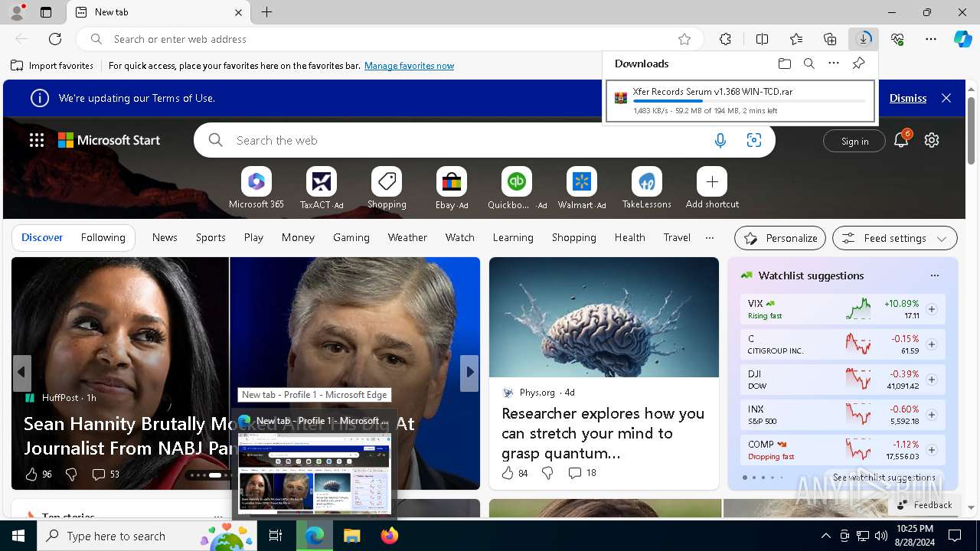Open Browser essentials heart icon
This screenshot has width=980, height=551.
click(897, 39)
